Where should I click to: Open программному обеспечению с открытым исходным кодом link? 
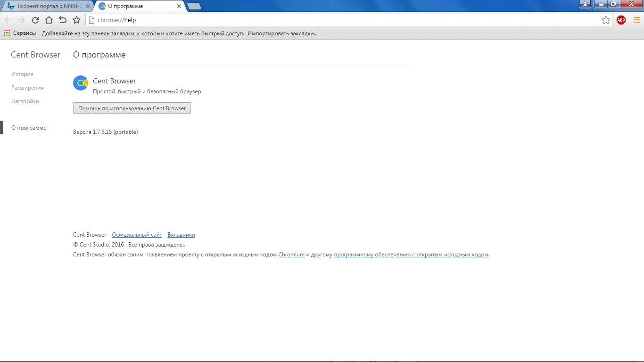coord(411,255)
